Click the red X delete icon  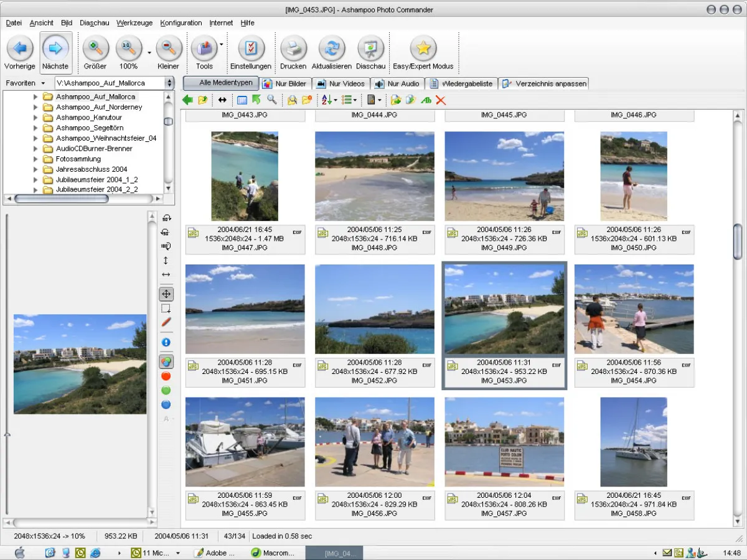[441, 100]
